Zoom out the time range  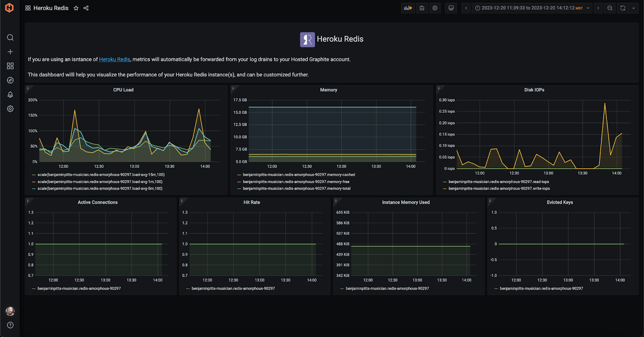(x=610, y=8)
